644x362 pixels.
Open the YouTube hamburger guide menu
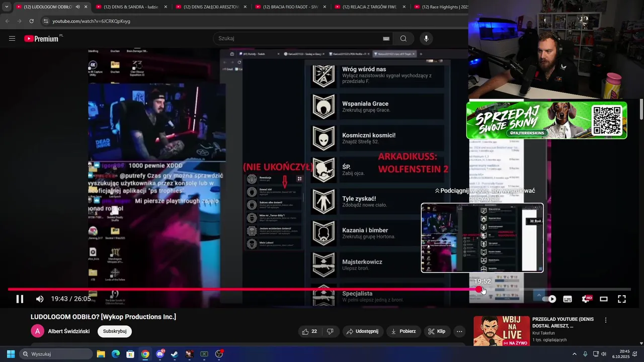point(12,39)
